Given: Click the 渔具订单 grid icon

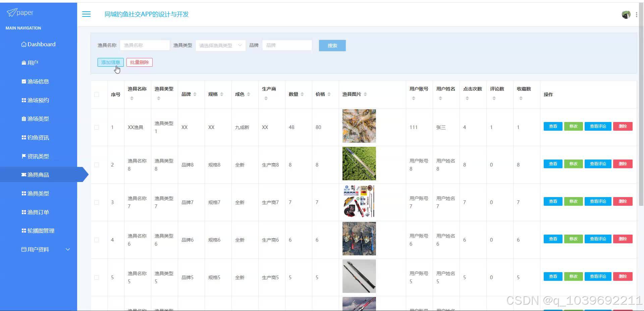Looking at the screenshot, I should point(24,212).
